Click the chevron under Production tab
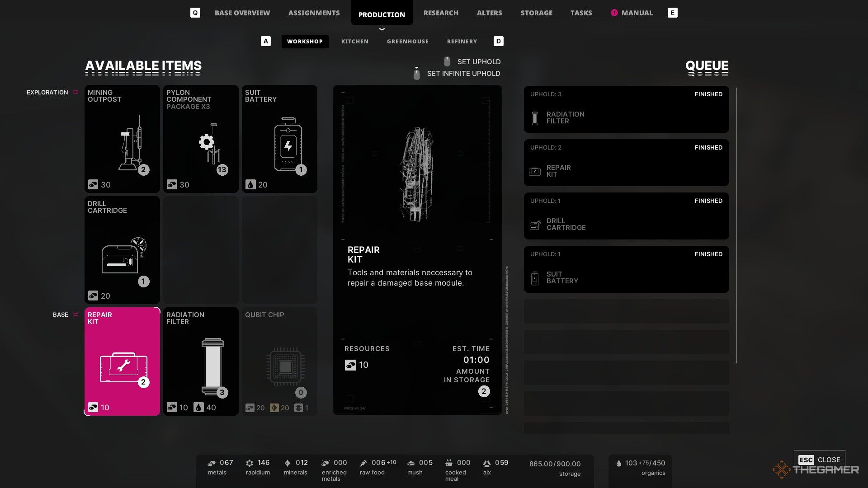 [382, 29]
